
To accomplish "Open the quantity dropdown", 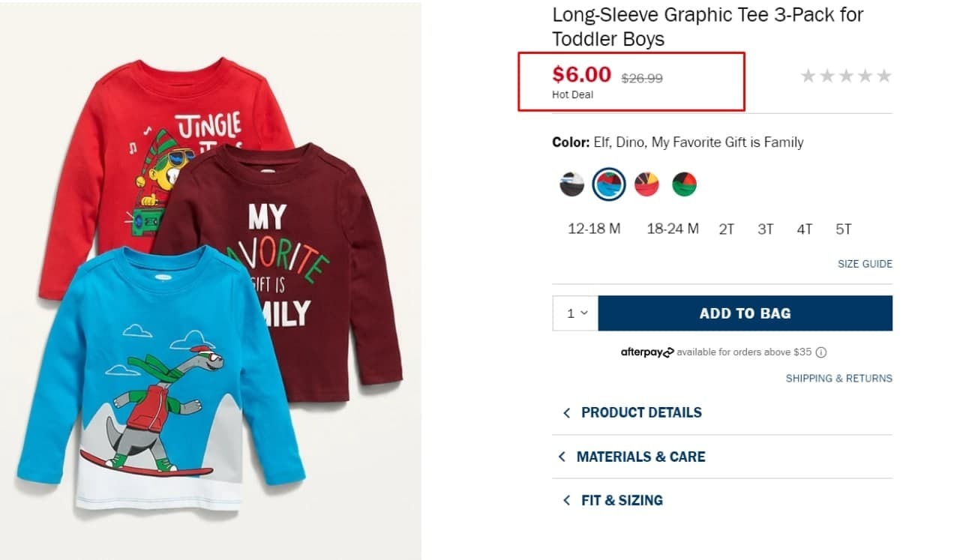I will click(x=576, y=313).
